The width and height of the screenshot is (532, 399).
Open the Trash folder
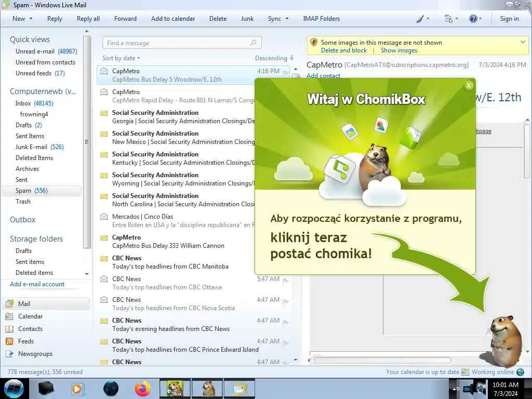(23, 202)
